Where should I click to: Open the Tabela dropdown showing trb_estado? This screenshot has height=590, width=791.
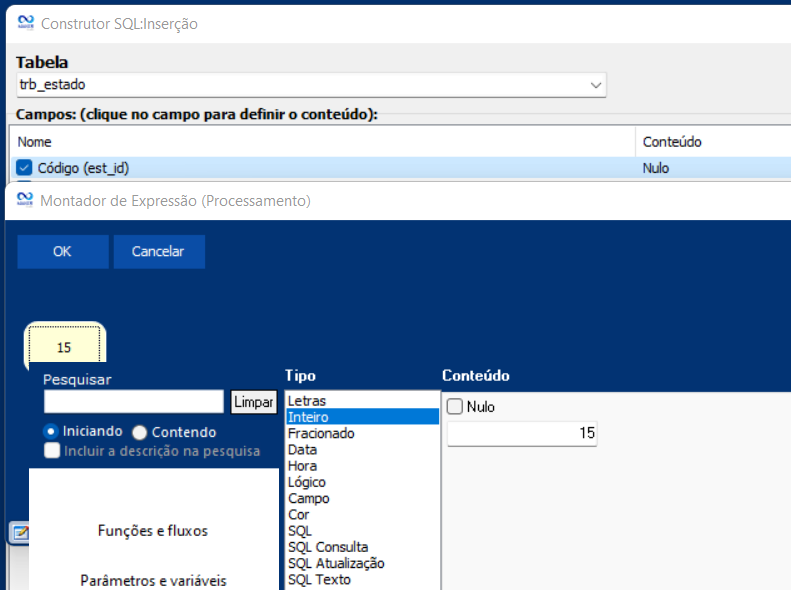pyautogui.click(x=596, y=85)
